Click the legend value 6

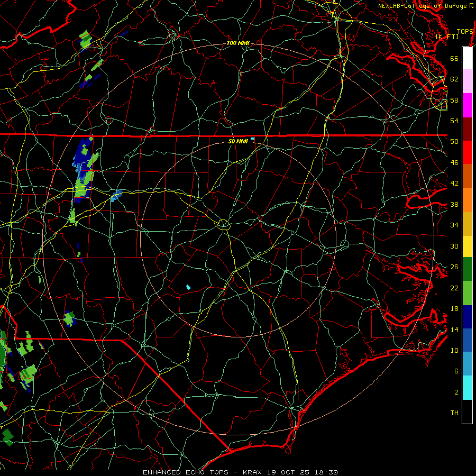coord(456,371)
